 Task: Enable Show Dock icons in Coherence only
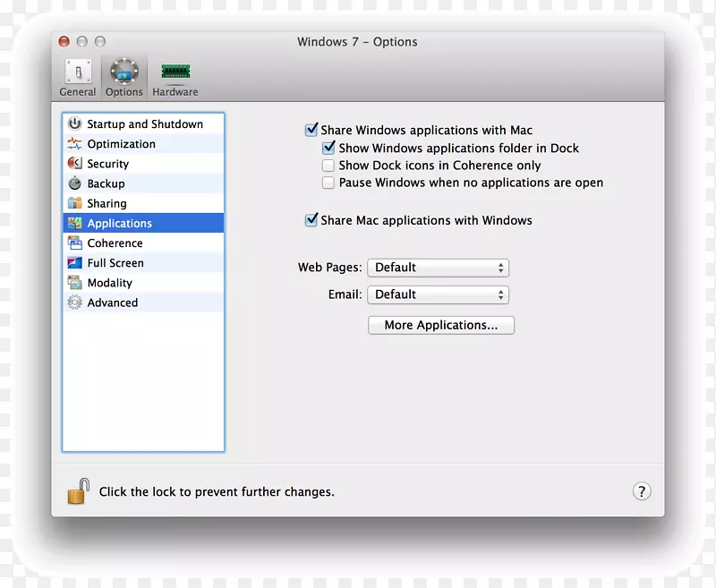click(328, 166)
